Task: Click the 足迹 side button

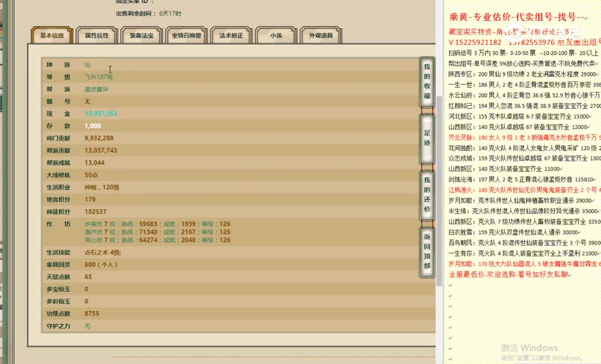Action: click(427, 138)
